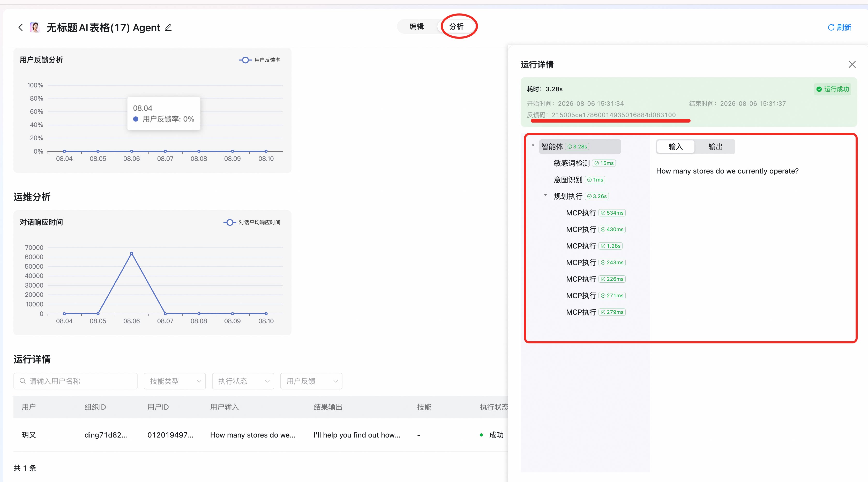Switch to the 分析 tab
Screen dimensions: 868x482
(456, 26)
